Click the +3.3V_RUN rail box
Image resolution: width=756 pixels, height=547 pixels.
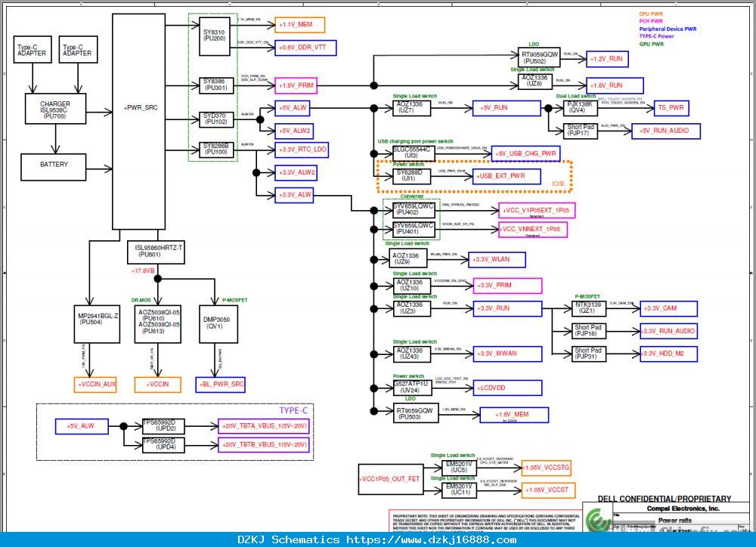507,308
